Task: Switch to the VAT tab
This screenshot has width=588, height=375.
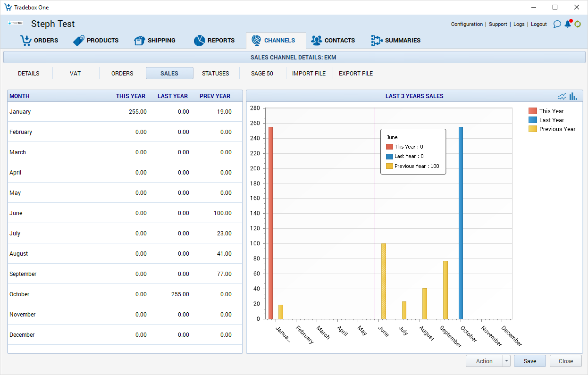Action: pyautogui.click(x=75, y=74)
